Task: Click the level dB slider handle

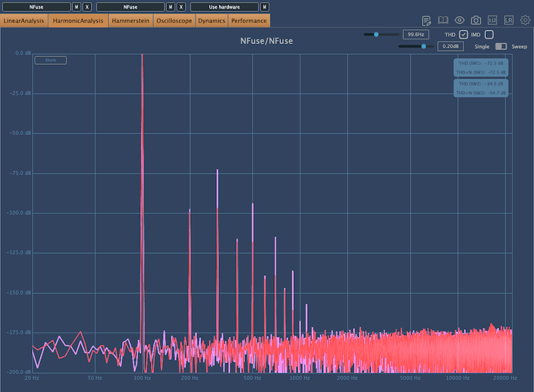Action: tap(424, 46)
